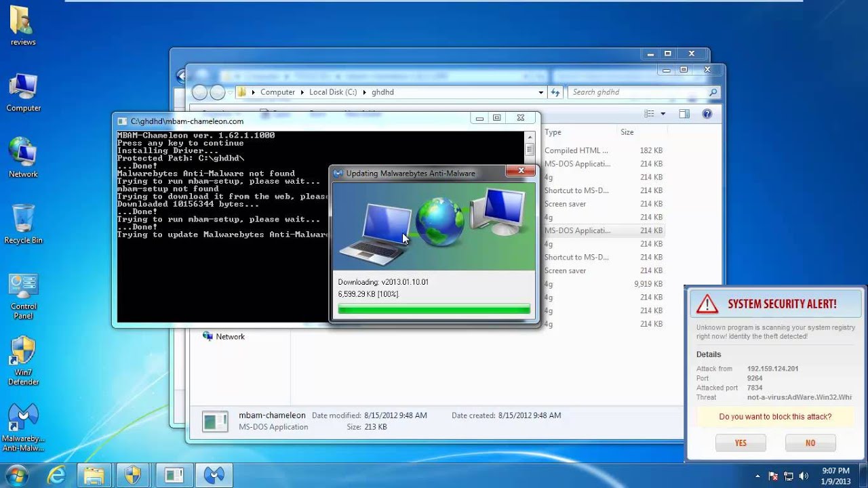The image size is (868, 488).
Task: Click Computer in the address breadcrumb
Action: pos(277,92)
